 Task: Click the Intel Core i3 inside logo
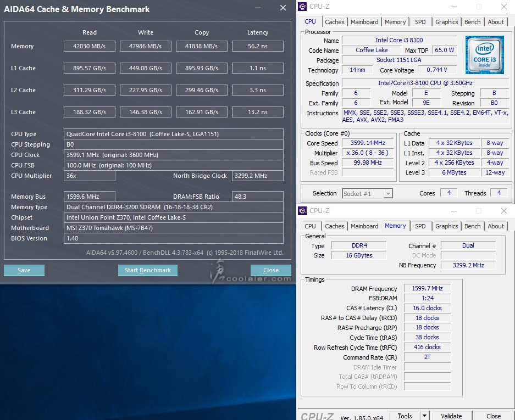tap(484, 55)
